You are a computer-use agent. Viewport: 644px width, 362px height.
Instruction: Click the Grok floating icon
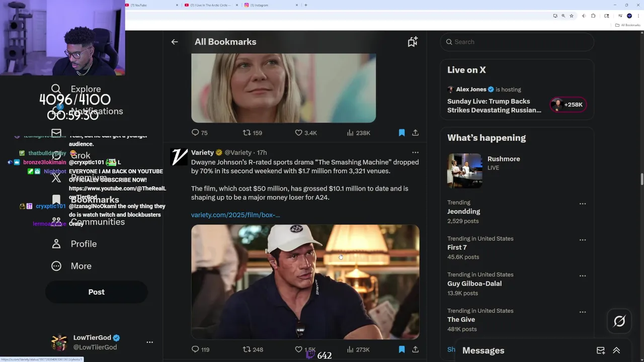pyautogui.click(x=619, y=321)
